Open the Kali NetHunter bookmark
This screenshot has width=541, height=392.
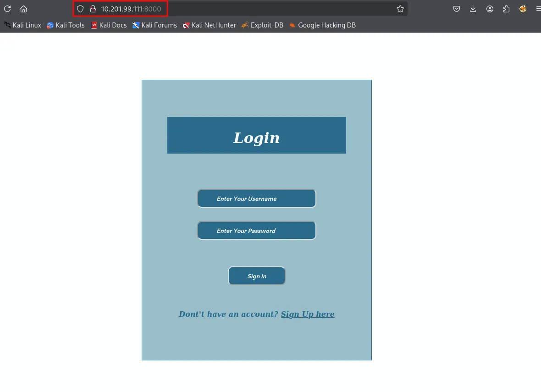tap(210, 25)
